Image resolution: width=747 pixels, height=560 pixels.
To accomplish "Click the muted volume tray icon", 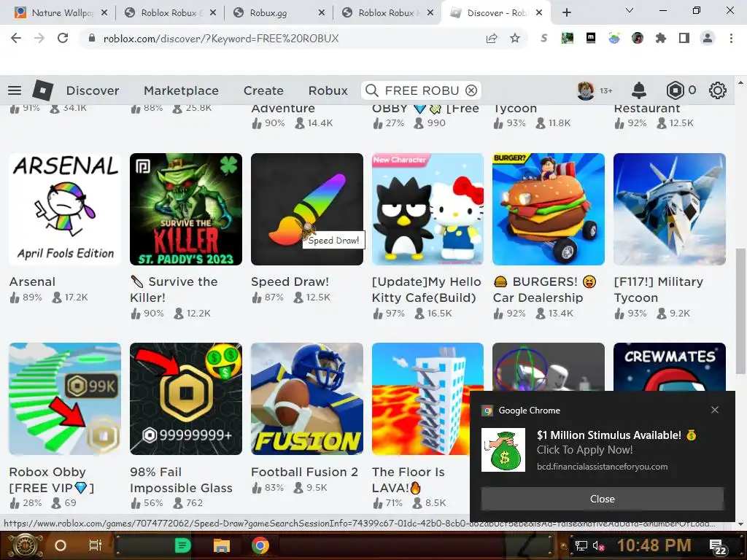I will point(598,545).
